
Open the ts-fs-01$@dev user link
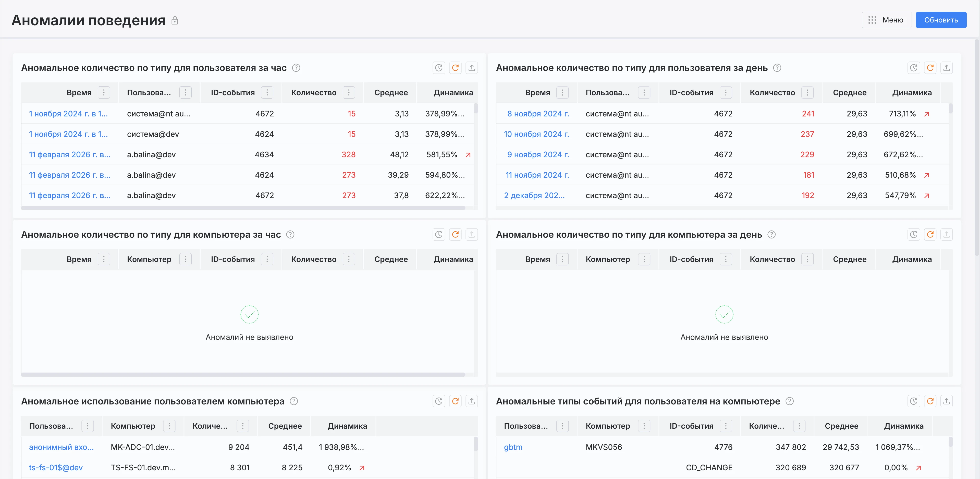[56, 468]
